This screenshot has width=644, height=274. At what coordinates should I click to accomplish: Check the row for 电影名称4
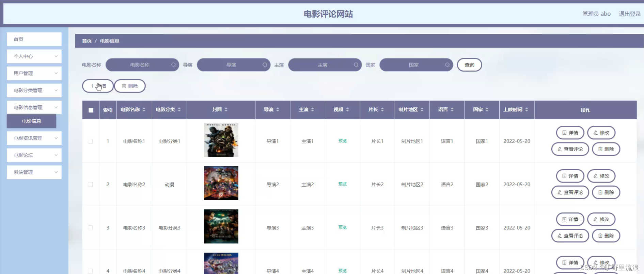[90, 271]
